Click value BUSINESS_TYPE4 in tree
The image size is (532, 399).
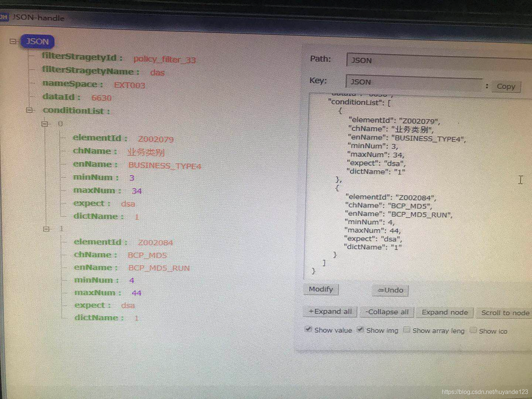point(165,166)
